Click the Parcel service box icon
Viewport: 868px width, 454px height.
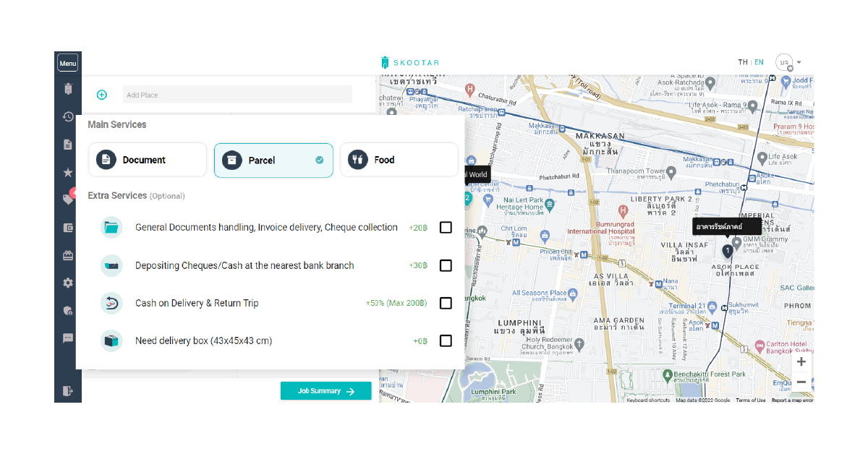(232, 160)
